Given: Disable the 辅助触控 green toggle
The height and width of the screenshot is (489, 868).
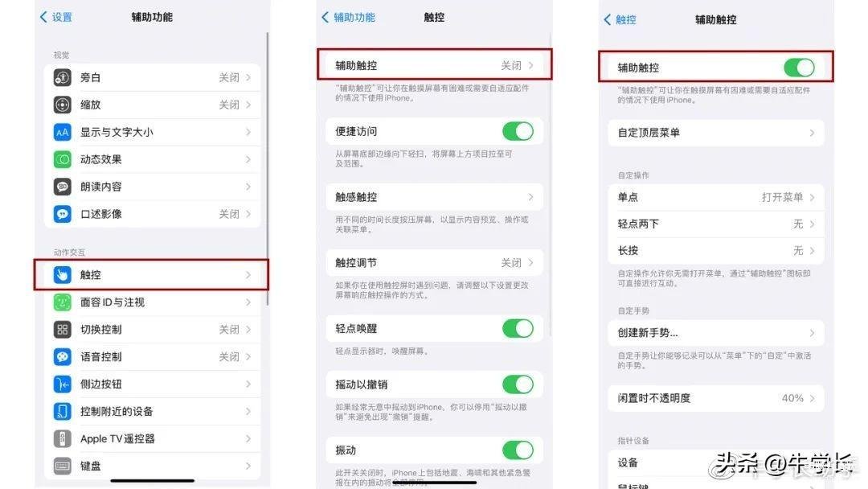Looking at the screenshot, I should [799, 68].
